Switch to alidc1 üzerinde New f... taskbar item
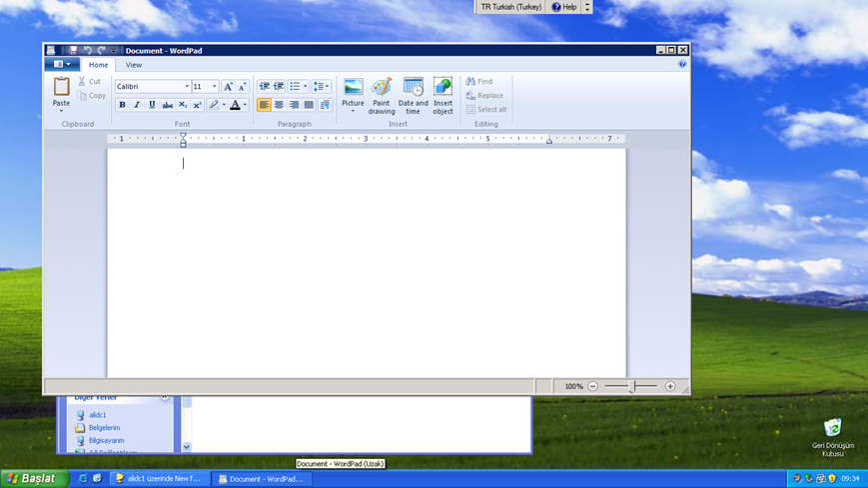 [160, 479]
